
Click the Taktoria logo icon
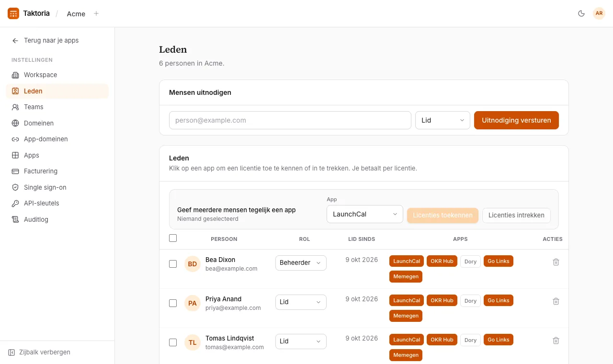[13, 13]
